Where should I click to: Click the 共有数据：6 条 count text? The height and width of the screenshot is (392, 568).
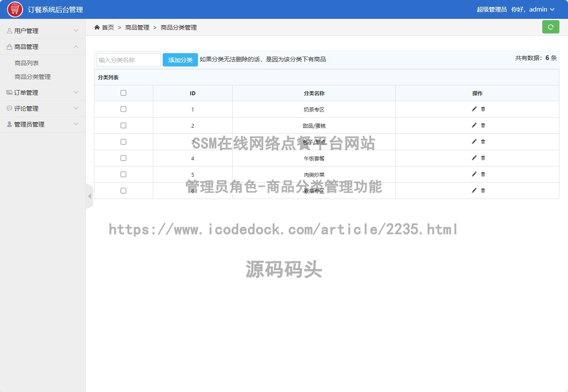536,58
